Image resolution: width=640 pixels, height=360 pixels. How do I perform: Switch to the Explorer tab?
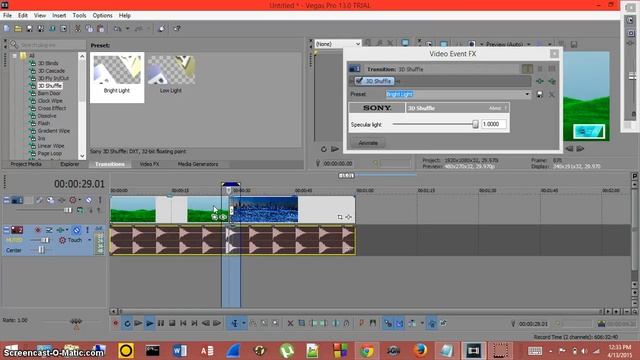click(69, 164)
